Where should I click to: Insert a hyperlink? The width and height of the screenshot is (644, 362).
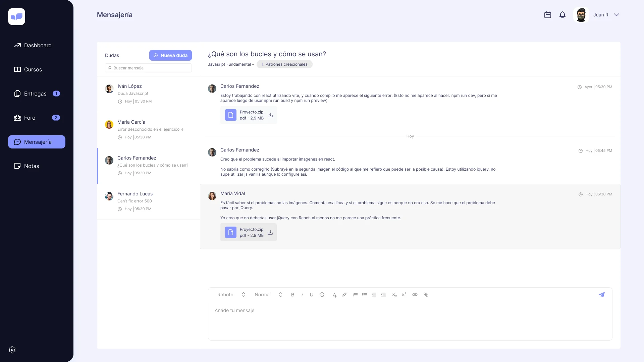click(415, 295)
